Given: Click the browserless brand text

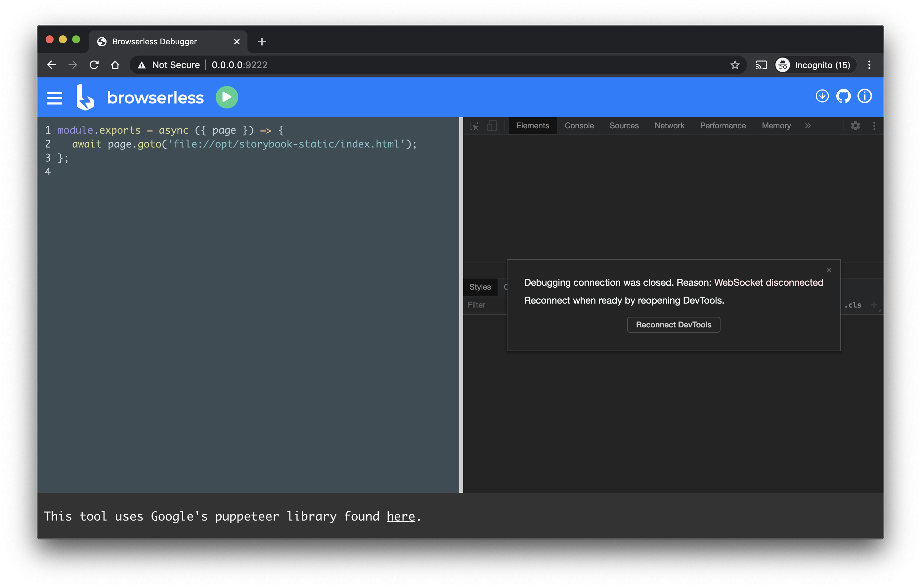Looking at the screenshot, I should click(x=155, y=98).
